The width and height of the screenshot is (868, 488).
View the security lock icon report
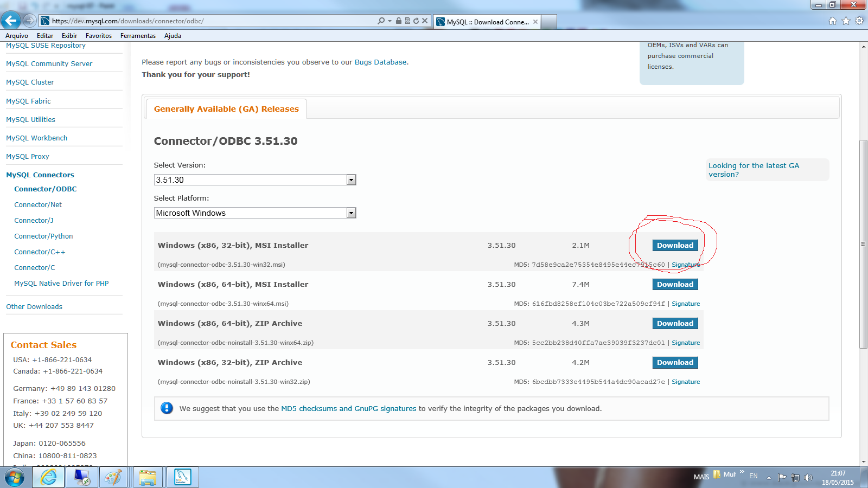(x=399, y=21)
